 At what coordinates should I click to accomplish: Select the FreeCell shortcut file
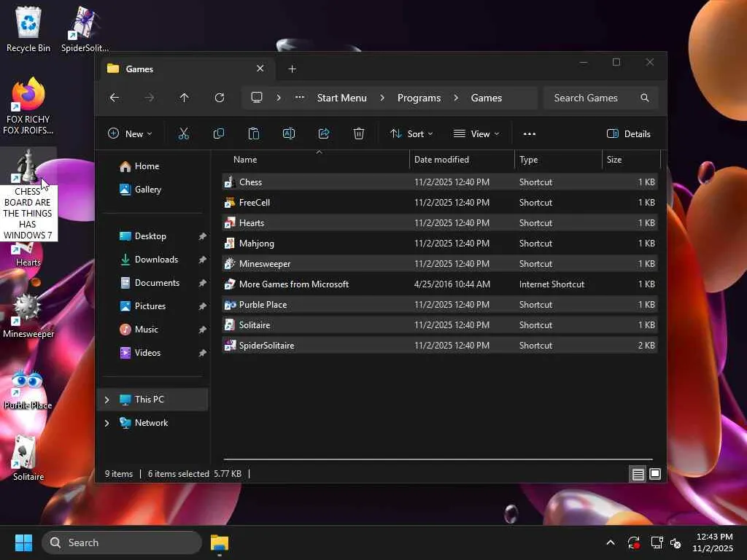point(440,203)
